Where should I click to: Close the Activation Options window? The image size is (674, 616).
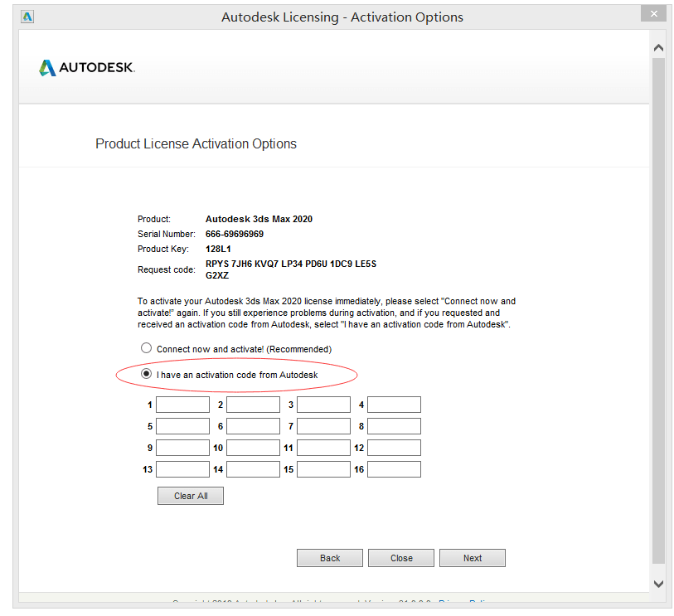[x=653, y=14]
